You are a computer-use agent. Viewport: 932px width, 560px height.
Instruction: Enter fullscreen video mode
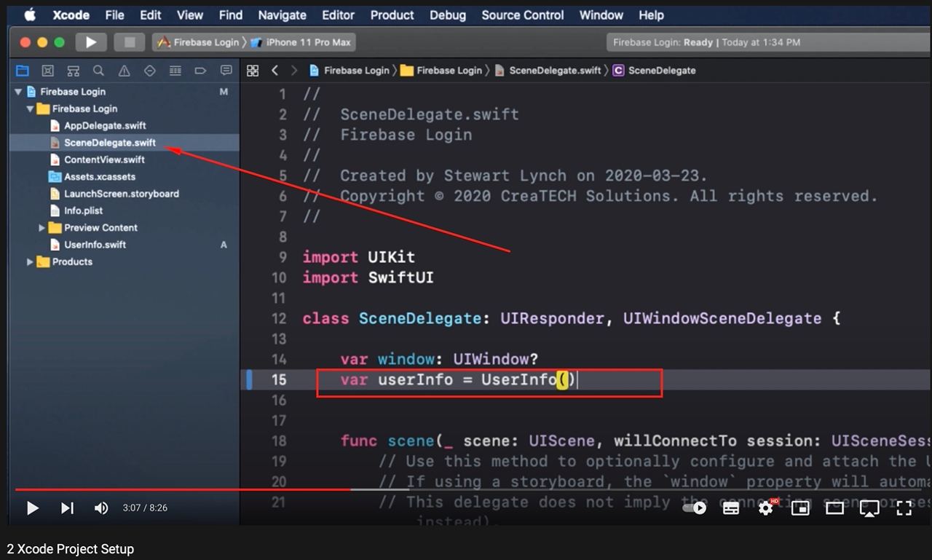click(x=904, y=508)
